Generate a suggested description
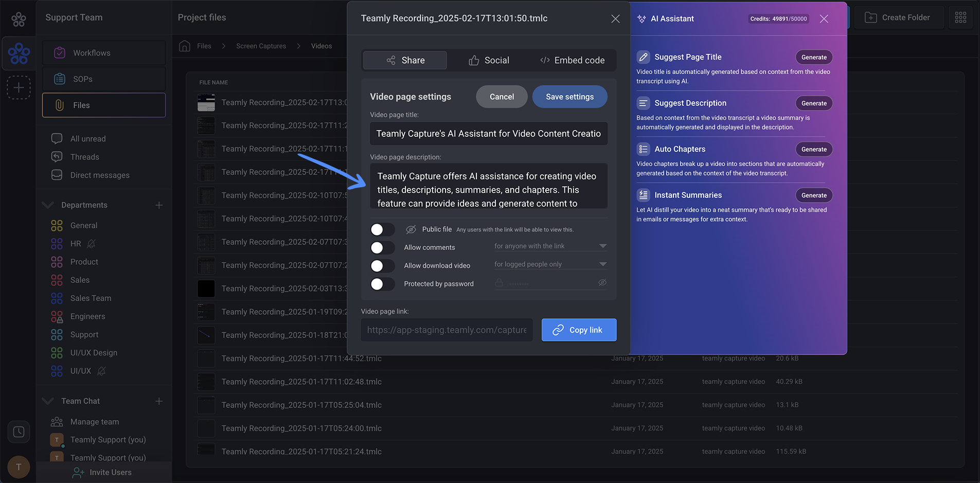Screen dimensions: 980x483 pyautogui.click(x=814, y=103)
